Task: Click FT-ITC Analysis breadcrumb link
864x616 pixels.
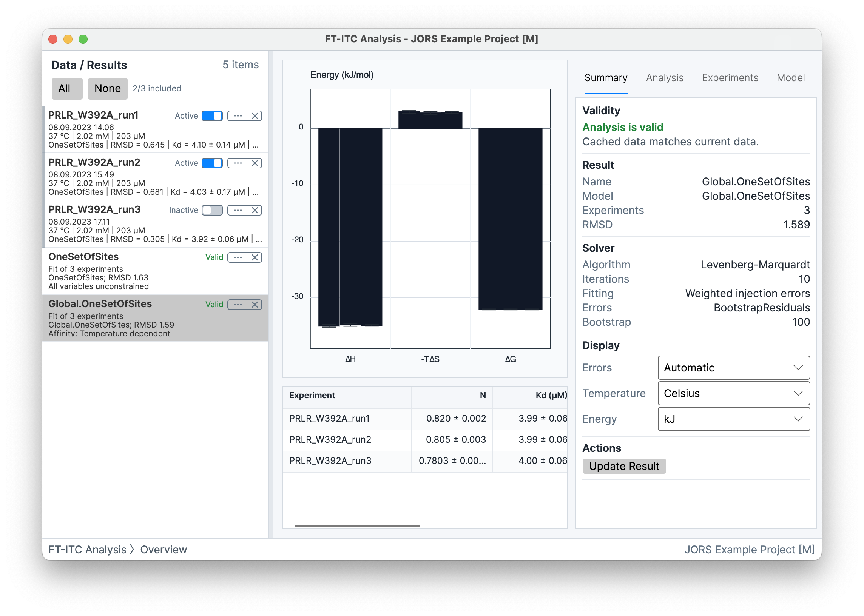Action: pyautogui.click(x=87, y=550)
